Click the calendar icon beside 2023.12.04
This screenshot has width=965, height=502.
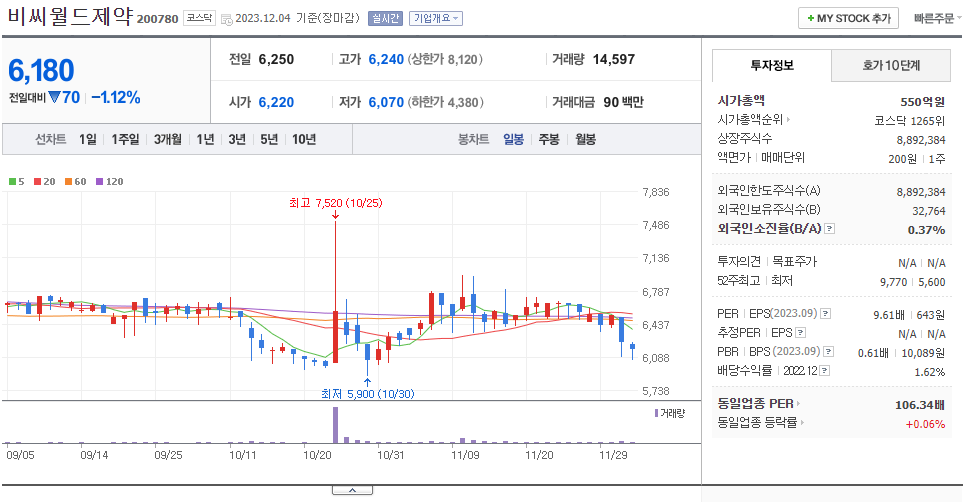pos(226,19)
